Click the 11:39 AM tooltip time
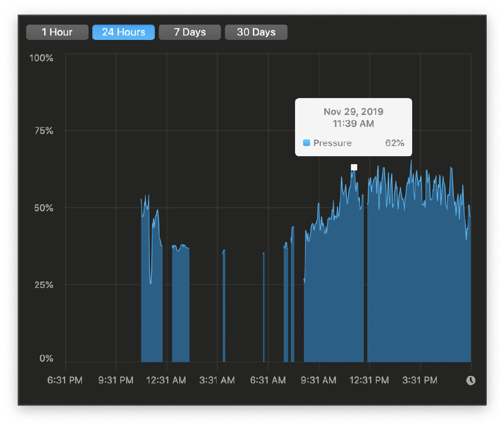Image resolution: width=504 pixels, height=426 pixels. click(x=353, y=124)
